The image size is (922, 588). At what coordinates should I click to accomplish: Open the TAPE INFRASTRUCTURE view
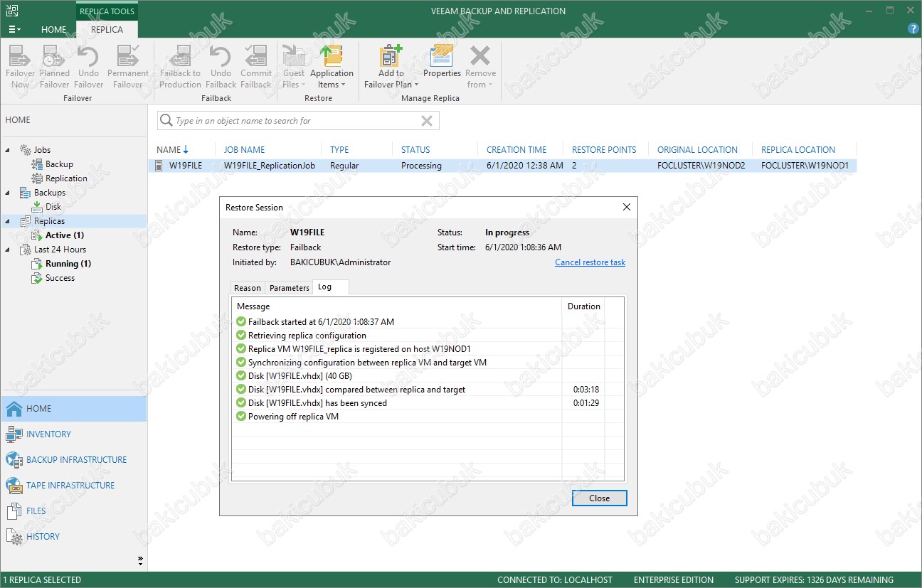(73, 486)
